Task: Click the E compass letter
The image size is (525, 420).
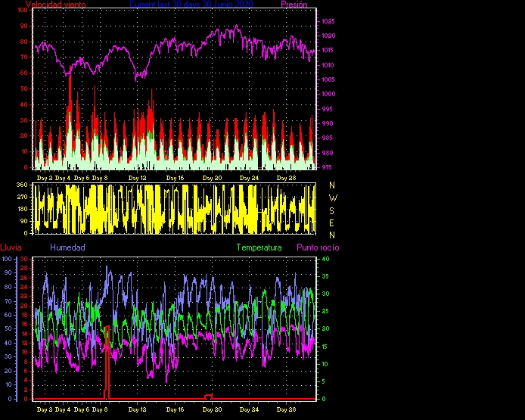Action: [332, 223]
